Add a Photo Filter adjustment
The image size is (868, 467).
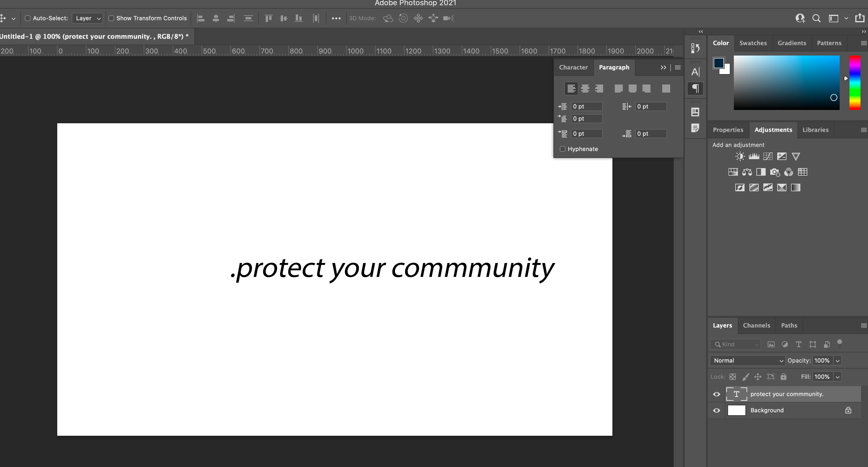pos(775,172)
